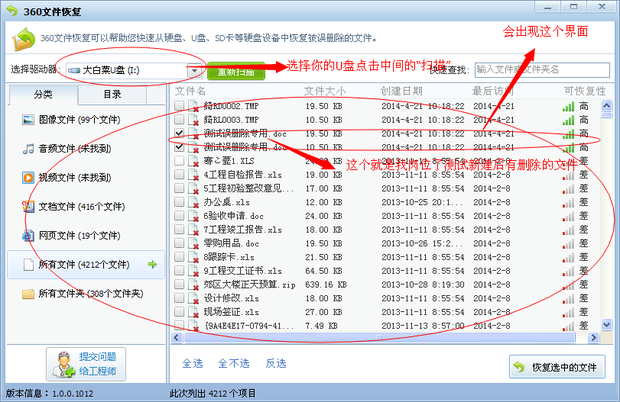Image resolution: width=620 pixels, height=402 pixels.
Task: Uncheck the 19.50 KB 测试误删除专用.doc file
Action: [x=179, y=133]
